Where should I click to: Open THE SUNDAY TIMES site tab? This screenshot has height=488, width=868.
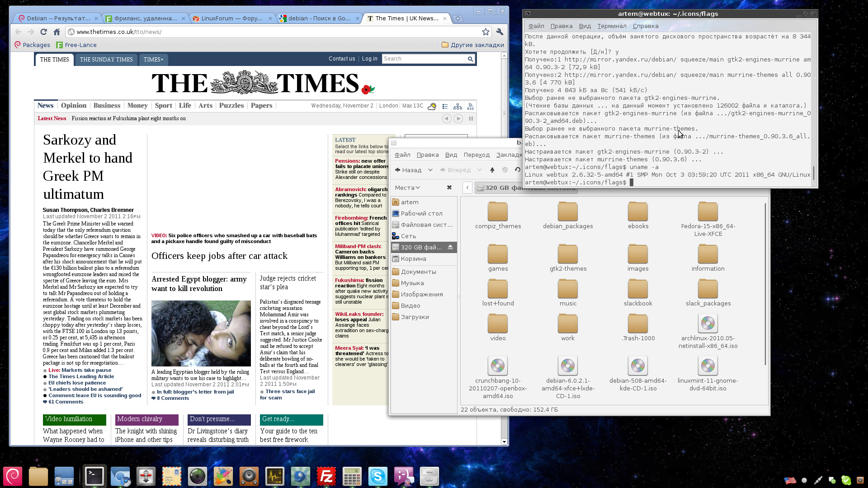tap(106, 60)
